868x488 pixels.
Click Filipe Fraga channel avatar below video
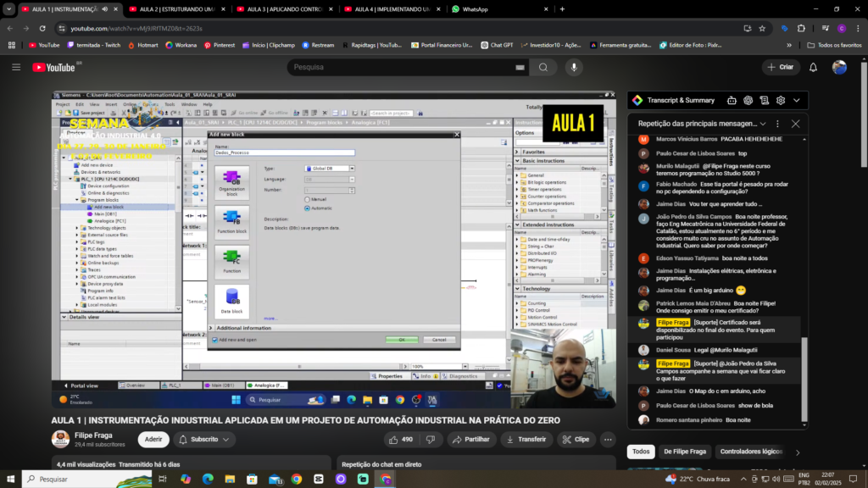click(60, 440)
